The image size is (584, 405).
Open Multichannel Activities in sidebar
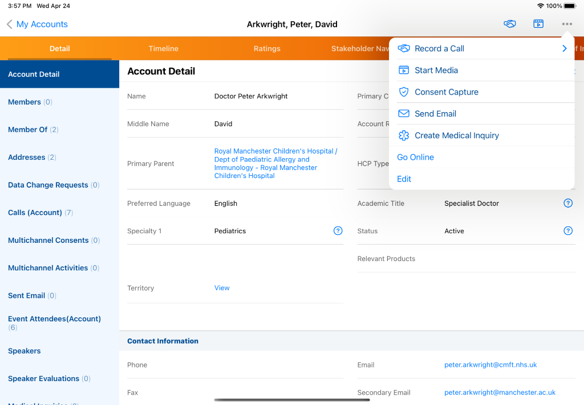tap(60, 268)
